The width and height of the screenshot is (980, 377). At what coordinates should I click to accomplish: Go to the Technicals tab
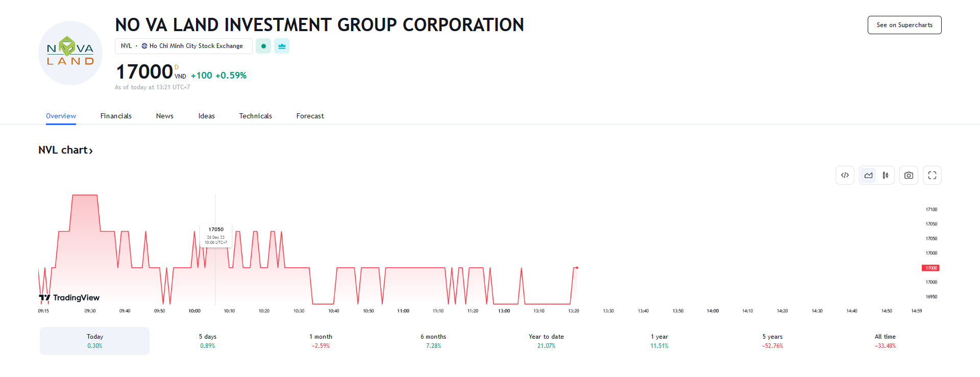tap(255, 116)
